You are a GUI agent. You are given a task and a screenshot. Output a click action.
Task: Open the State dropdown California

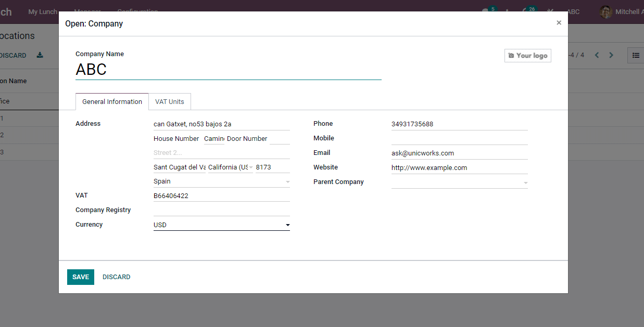[231, 167]
